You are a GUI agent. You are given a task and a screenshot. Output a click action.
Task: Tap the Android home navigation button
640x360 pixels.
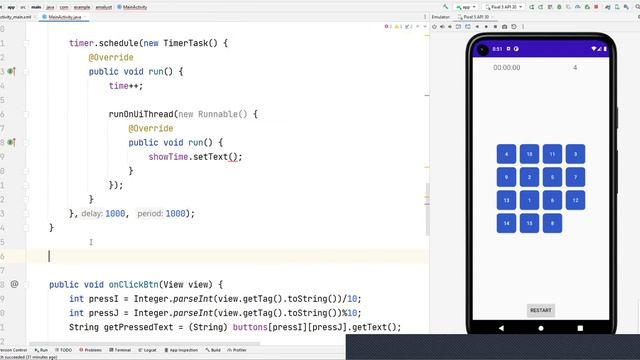click(x=541, y=328)
